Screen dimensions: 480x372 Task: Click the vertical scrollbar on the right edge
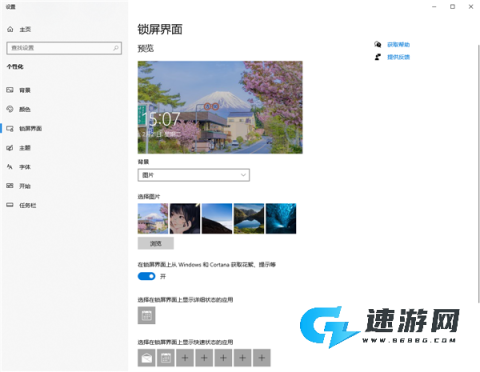[x=478, y=173]
